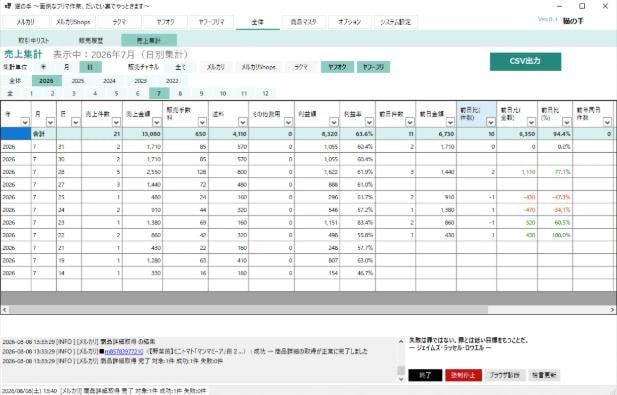Open the ヤフーフリマ top tab

(212, 22)
